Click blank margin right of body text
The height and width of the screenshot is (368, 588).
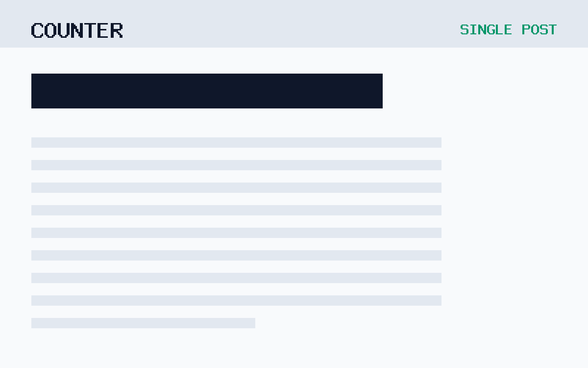pos(514,221)
